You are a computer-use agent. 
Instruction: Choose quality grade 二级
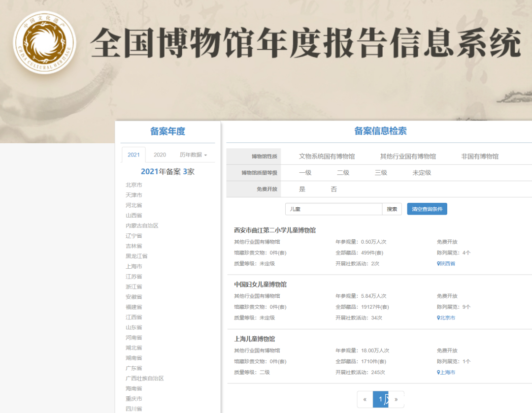(x=343, y=173)
